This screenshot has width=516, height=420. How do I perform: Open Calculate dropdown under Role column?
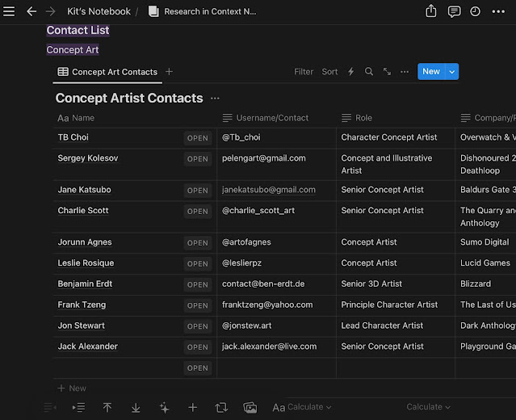428,407
